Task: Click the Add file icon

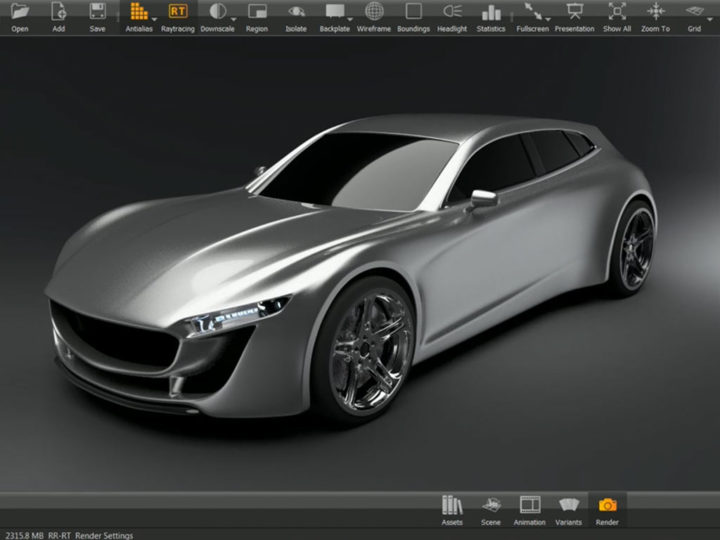Action: pyautogui.click(x=58, y=17)
